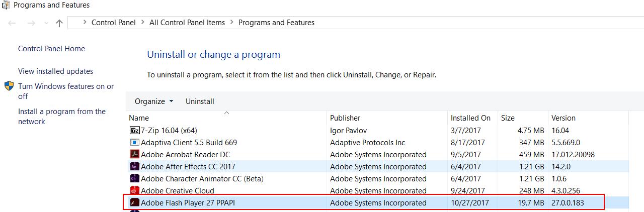Select the 7-Zip 16.04 program icon

(x=134, y=130)
